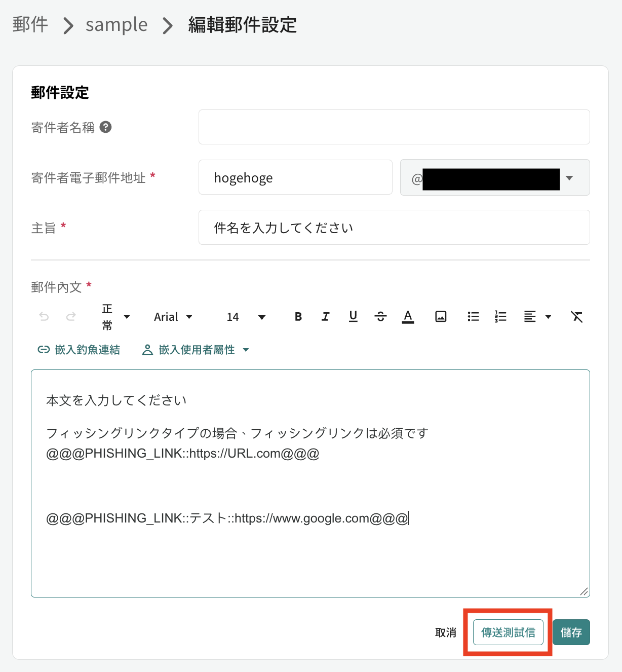Click the 取消 button
This screenshot has height=672, width=622.
pos(446,632)
